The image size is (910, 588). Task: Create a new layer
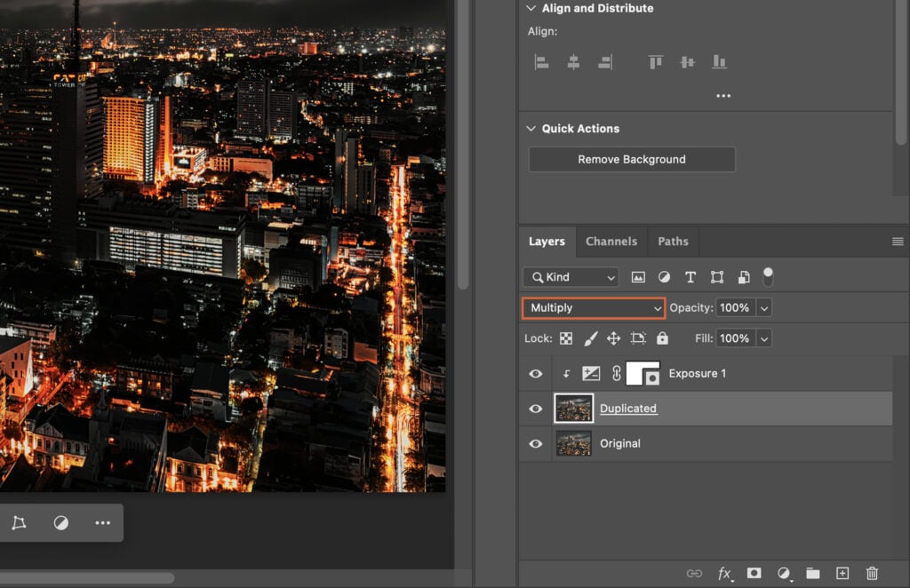842,574
